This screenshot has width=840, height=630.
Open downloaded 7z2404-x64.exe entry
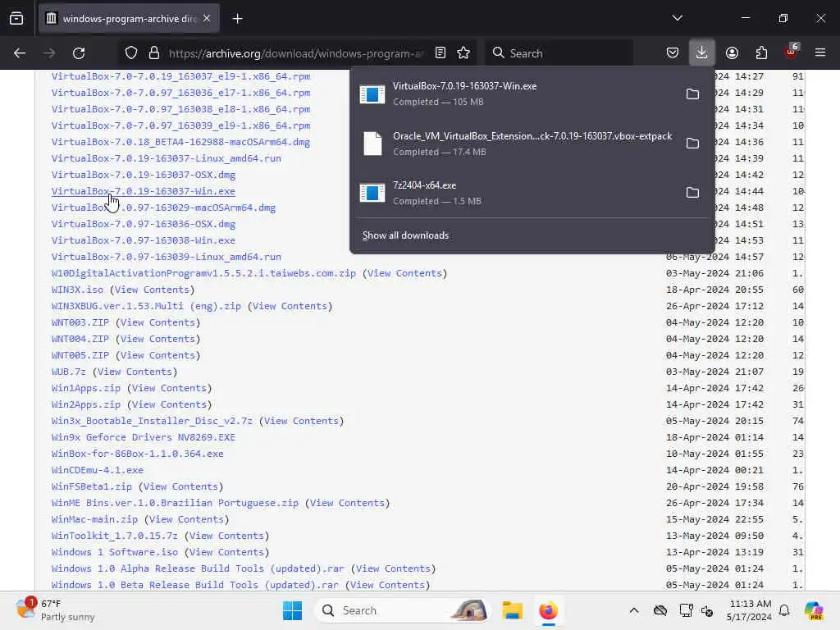point(514,193)
